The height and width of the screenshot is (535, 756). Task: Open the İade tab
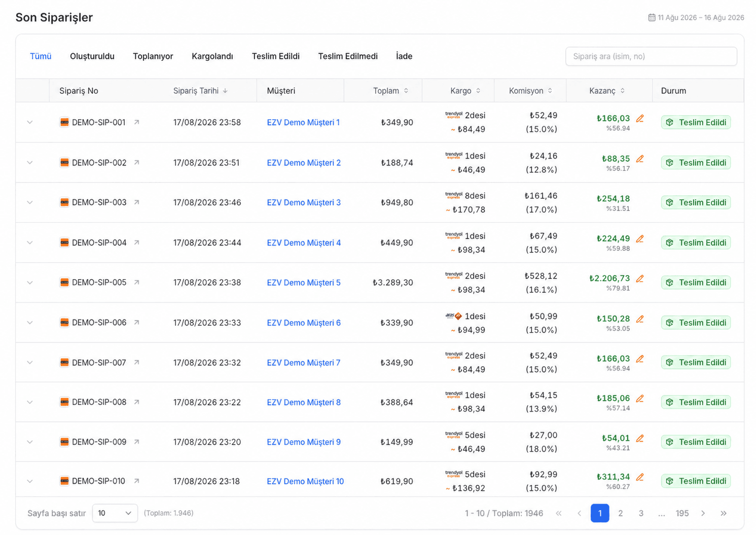pyautogui.click(x=404, y=56)
